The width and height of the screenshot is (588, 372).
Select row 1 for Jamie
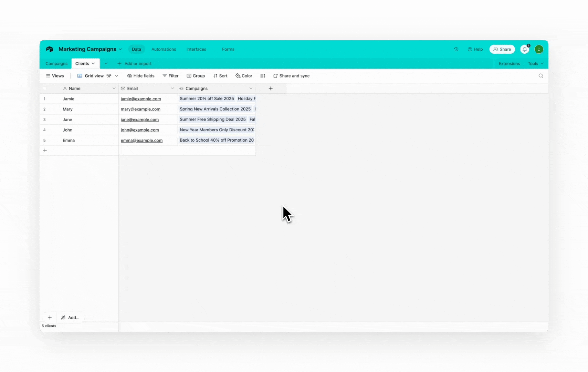click(x=44, y=99)
